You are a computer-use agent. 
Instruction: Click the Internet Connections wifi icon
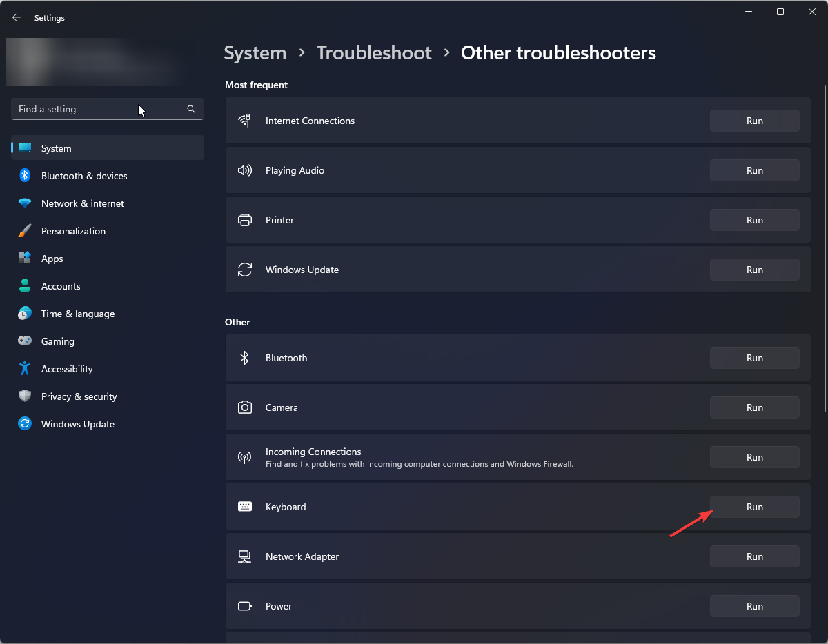coord(244,121)
